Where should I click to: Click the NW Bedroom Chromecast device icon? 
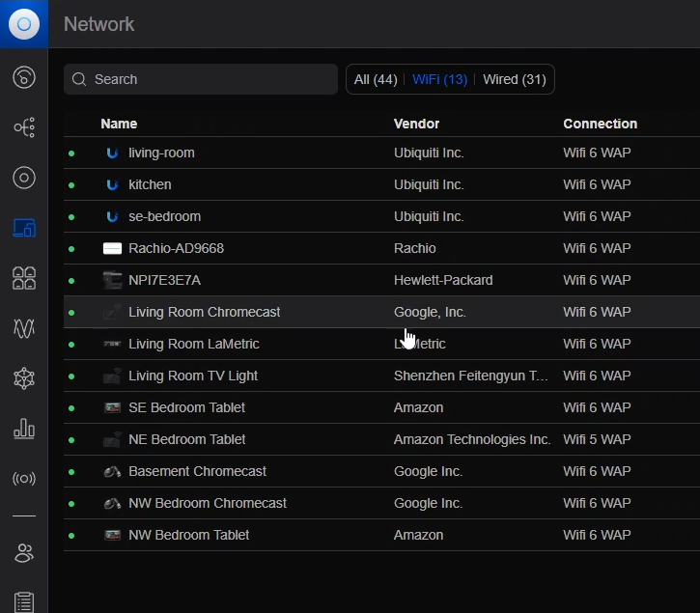pyautogui.click(x=112, y=504)
